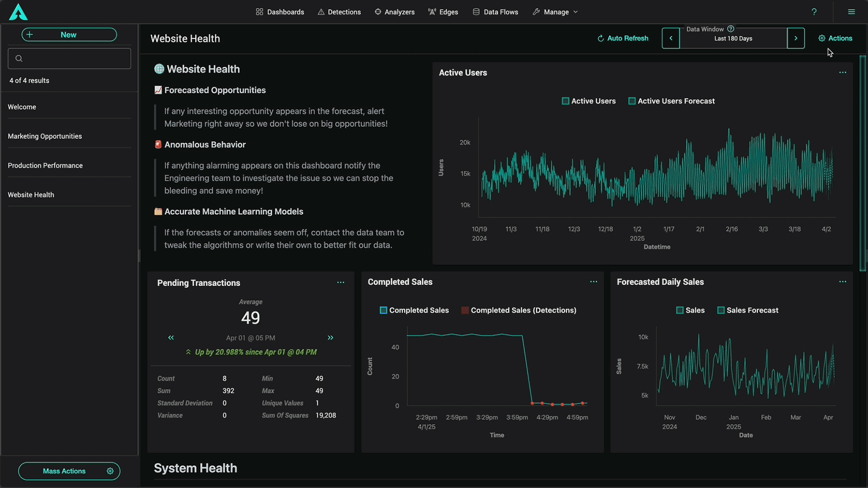Select Website Health in the sidebar list
868x488 pixels.
pos(69,195)
